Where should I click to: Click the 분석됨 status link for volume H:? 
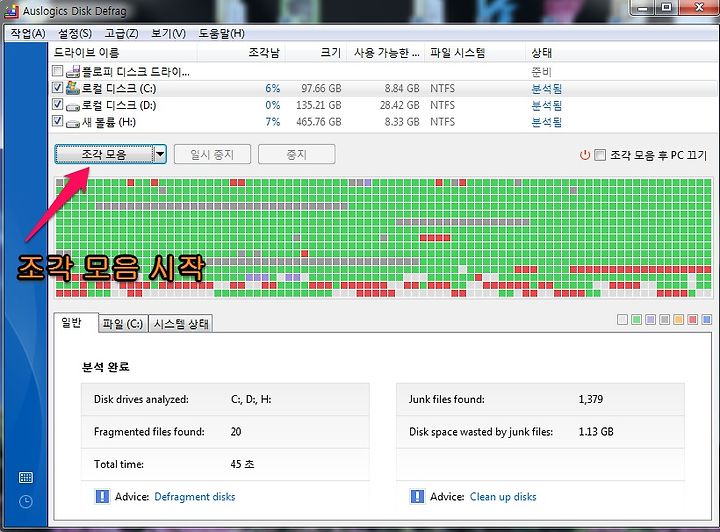[546, 122]
